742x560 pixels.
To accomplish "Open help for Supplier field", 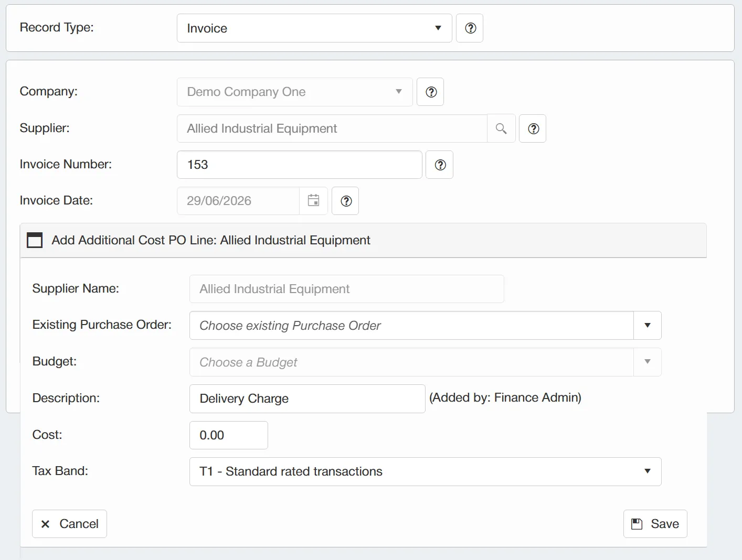I will click(x=533, y=128).
